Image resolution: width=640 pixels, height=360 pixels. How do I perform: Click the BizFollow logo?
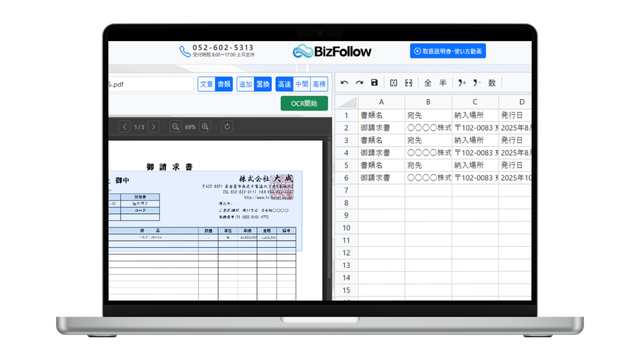[332, 51]
